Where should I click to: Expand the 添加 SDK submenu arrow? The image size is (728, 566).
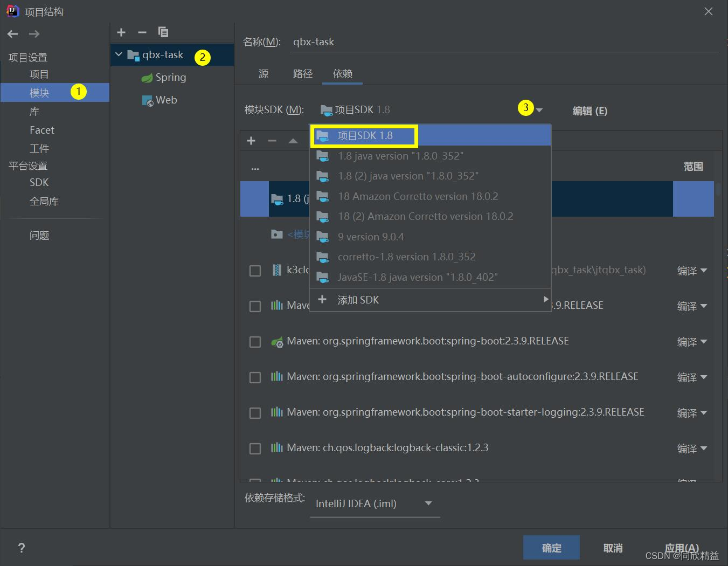[545, 299]
